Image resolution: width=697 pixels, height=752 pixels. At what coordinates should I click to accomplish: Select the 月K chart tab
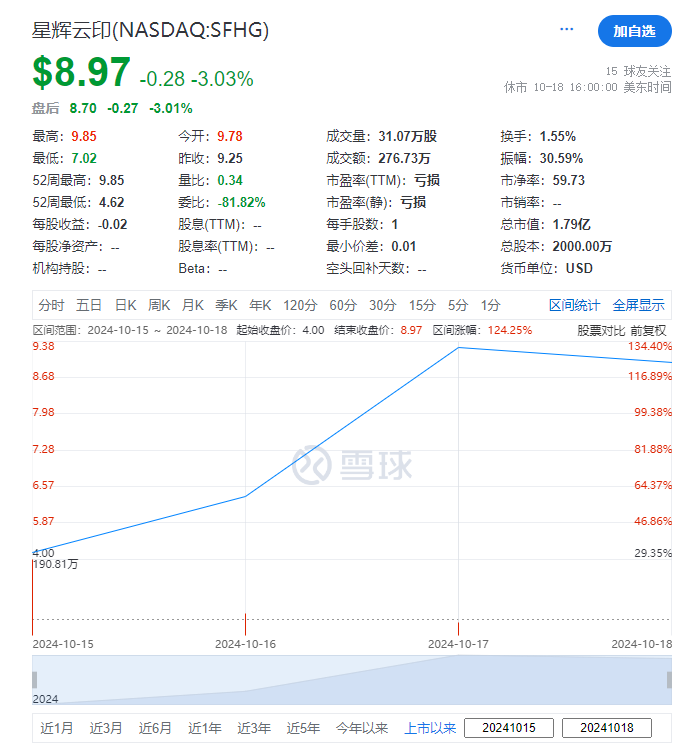(x=193, y=305)
